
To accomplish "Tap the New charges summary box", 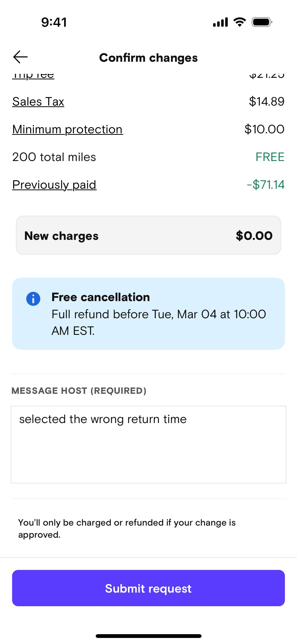I will pos(148,235).
